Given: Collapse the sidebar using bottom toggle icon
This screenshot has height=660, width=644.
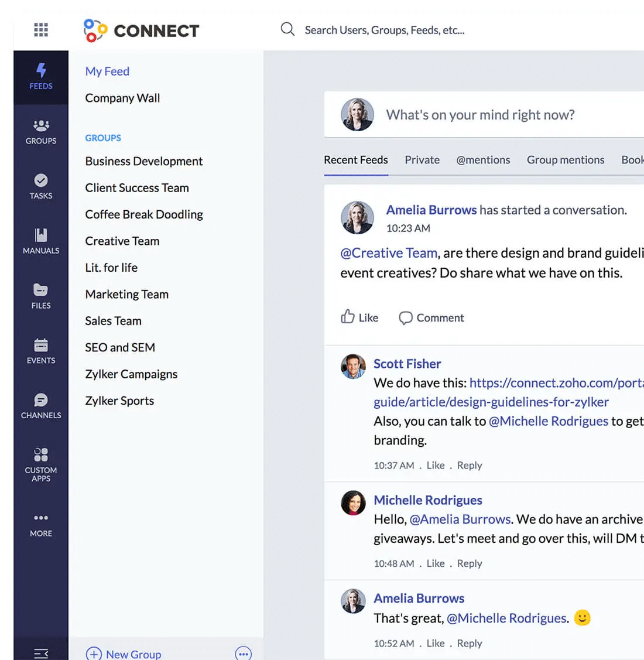Looking at the screenshot, I should (41, 653).
